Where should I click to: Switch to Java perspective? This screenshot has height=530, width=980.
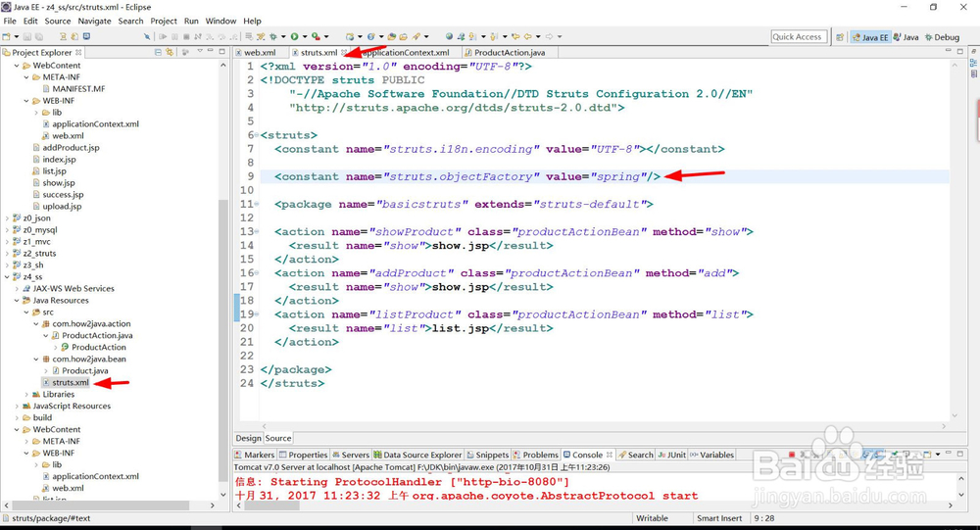click(x=906, y=37)
